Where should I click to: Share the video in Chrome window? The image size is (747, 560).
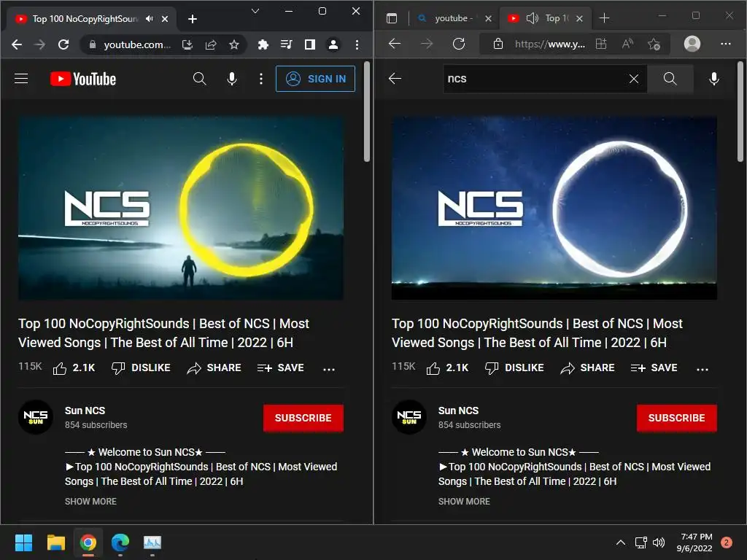(214, 368)
